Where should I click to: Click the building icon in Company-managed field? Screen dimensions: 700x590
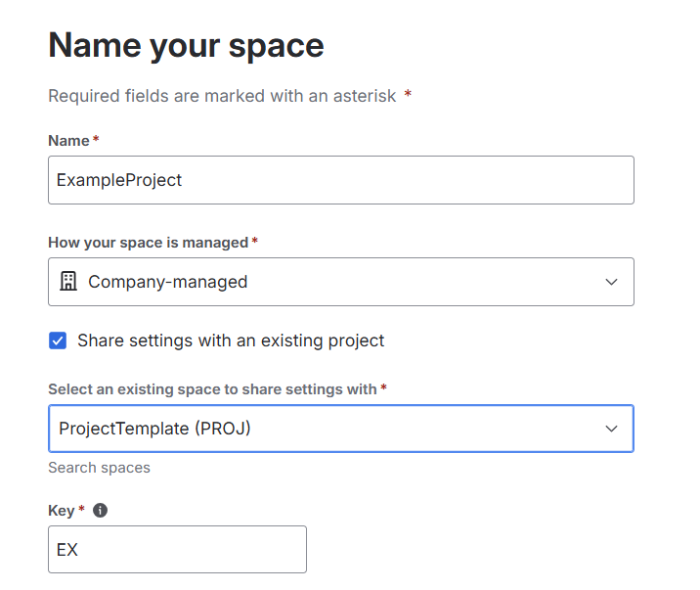pyautogui.click(x=67, y=282)
